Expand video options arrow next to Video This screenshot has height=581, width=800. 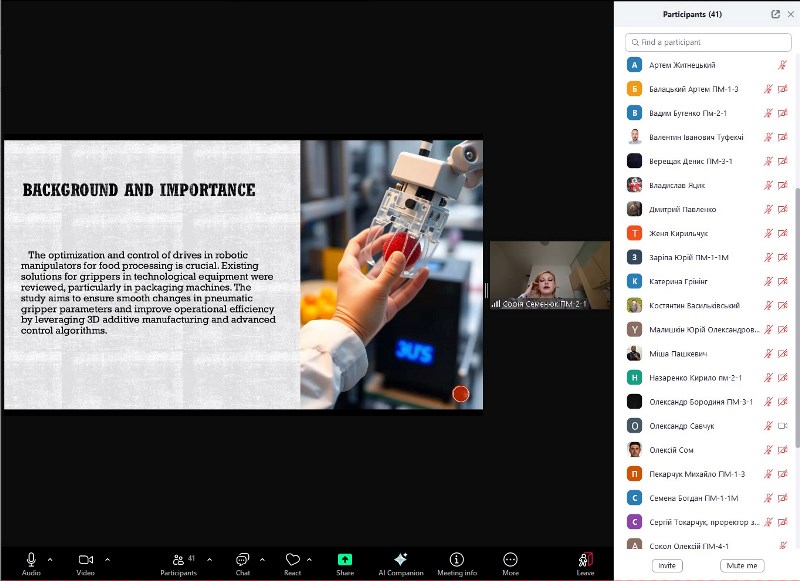tap(107, 559)
